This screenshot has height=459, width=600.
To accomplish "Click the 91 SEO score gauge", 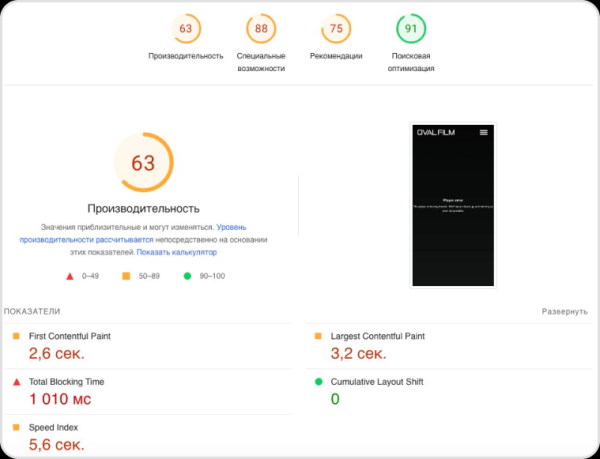I will point(412,29).
